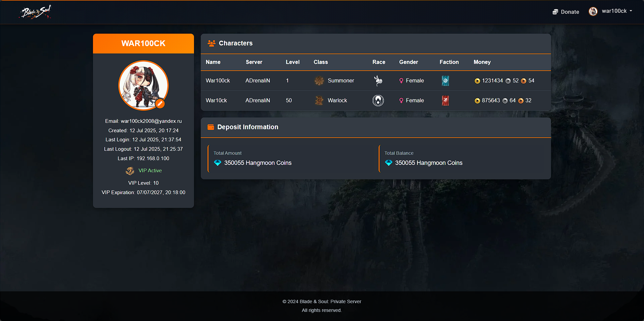Image resolution: width=644 pixels, height=321 pixels.
Task: Click the Summoner class text
Action: [341, 81]
